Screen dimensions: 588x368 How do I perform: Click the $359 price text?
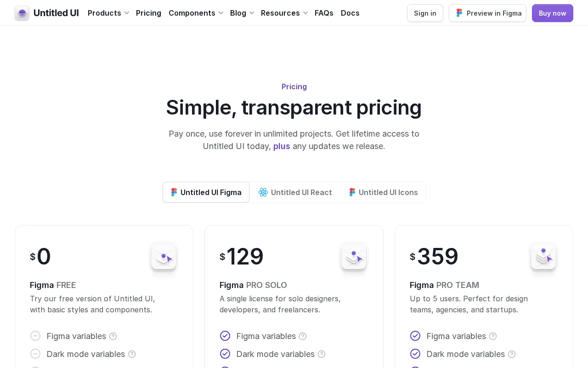434,257
